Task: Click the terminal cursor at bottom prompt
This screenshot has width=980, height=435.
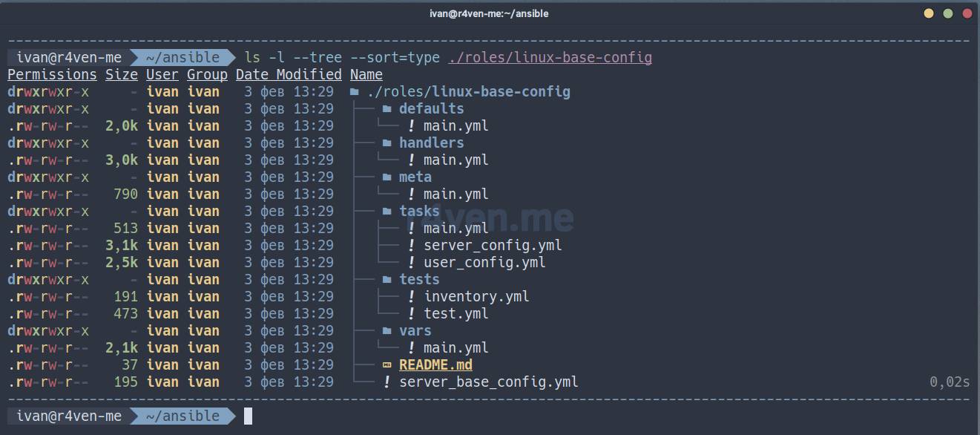Action: 248,416
